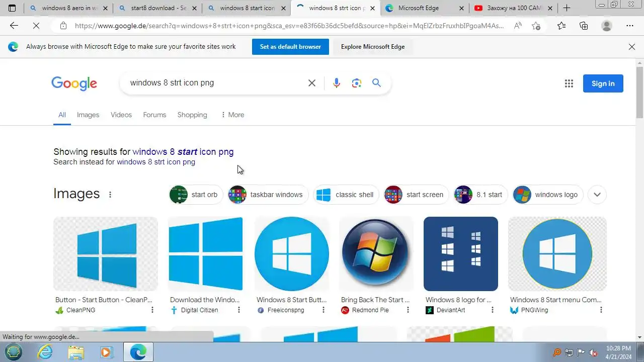Click the blue search magnifier icon
The height and width of the screenshot is (362, 644).
[376, 83]
